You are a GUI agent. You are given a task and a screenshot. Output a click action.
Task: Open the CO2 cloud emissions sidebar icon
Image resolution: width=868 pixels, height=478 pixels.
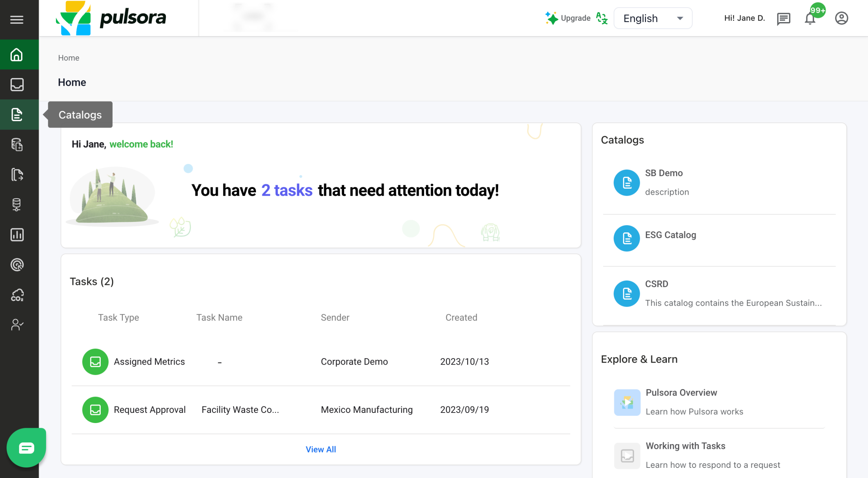17,295
